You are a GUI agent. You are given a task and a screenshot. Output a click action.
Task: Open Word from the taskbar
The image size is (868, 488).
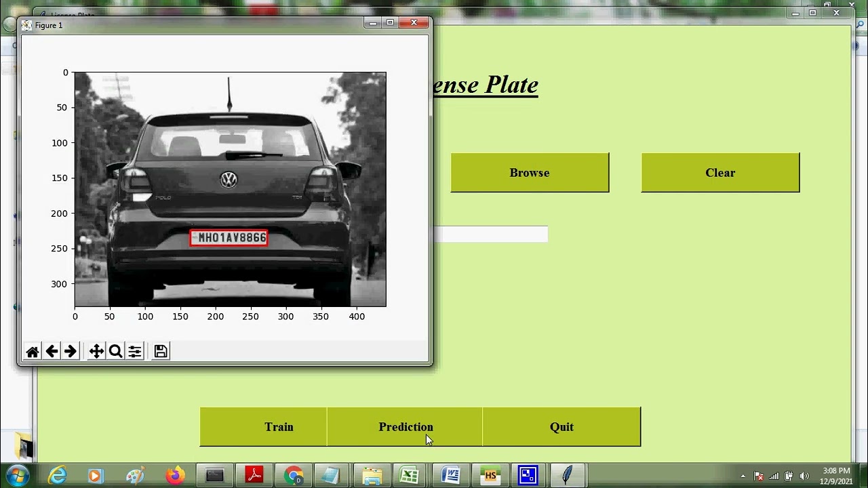pyautogui.click(x=451, y=476)
